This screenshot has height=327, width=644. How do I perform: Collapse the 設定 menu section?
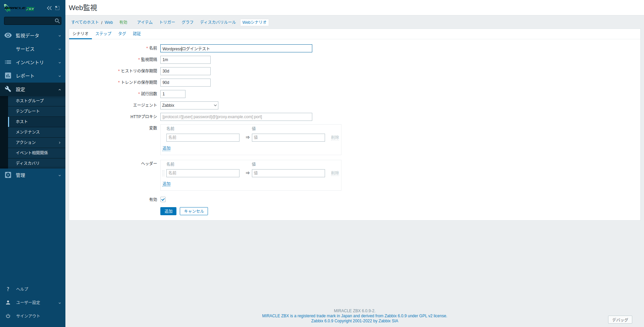[x=60, y=90]
